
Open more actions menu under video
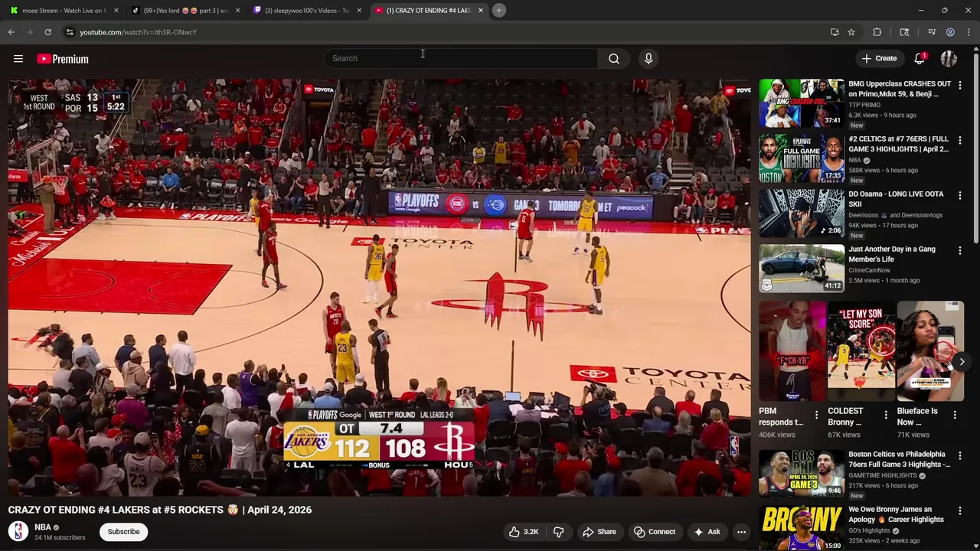pos(741,532)
